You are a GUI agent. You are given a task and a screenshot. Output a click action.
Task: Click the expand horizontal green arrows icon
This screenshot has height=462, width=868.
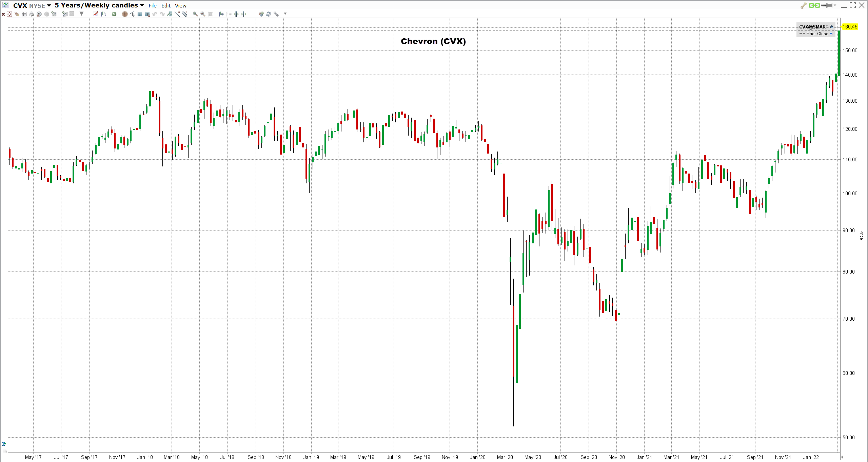236,14
